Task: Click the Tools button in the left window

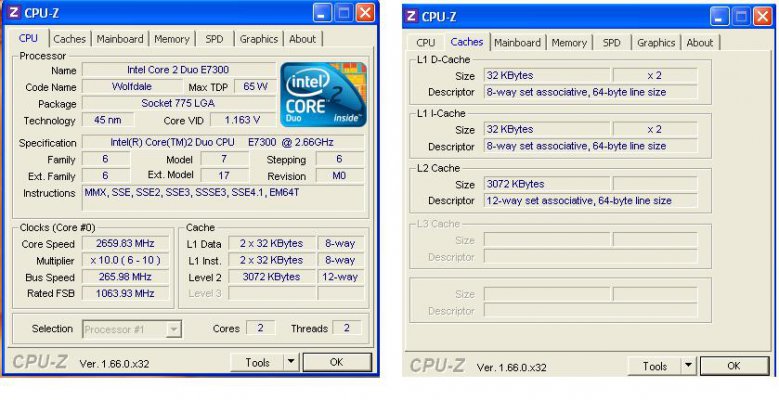Action: coord(257,362)
